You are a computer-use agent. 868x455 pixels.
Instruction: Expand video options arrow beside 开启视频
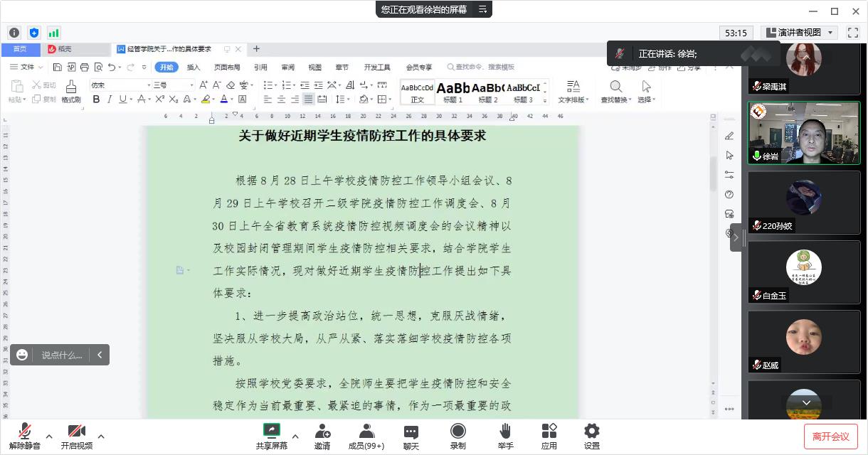pos(101,436)
